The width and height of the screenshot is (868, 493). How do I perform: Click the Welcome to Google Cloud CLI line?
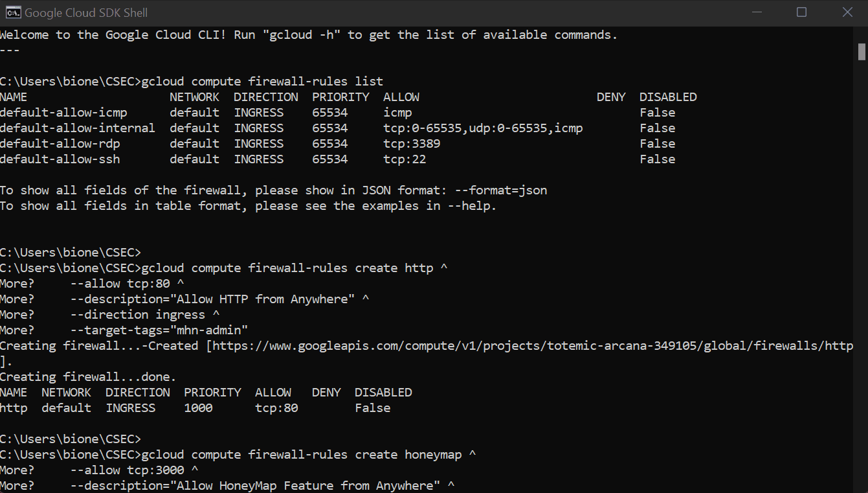coord(309,35)
